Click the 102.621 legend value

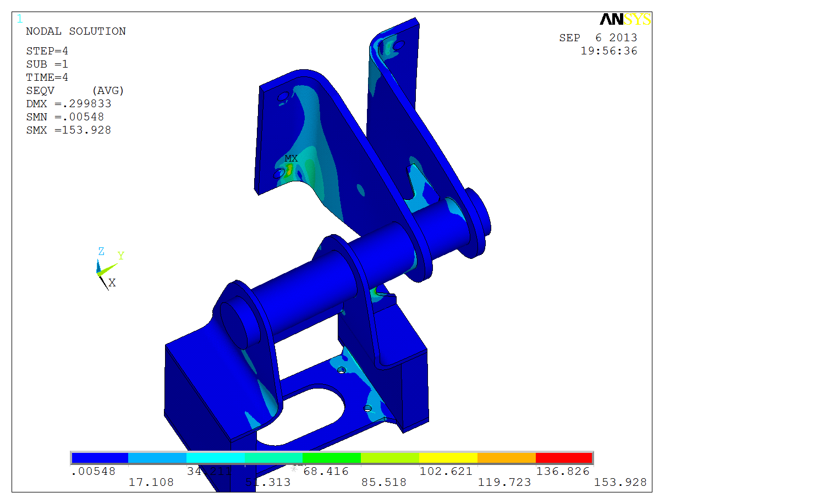[x=446, y=472]
